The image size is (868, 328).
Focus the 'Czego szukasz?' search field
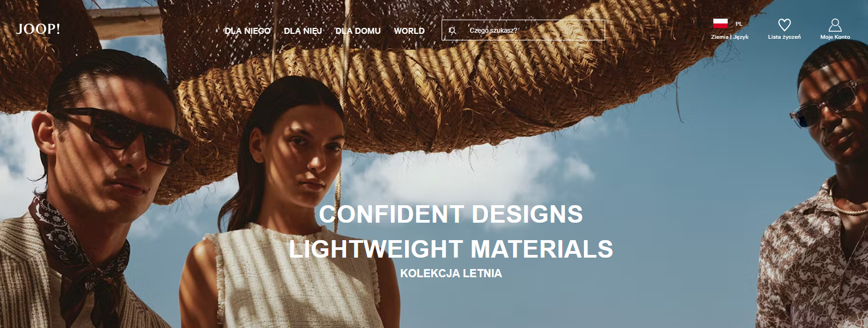point(523,30)
